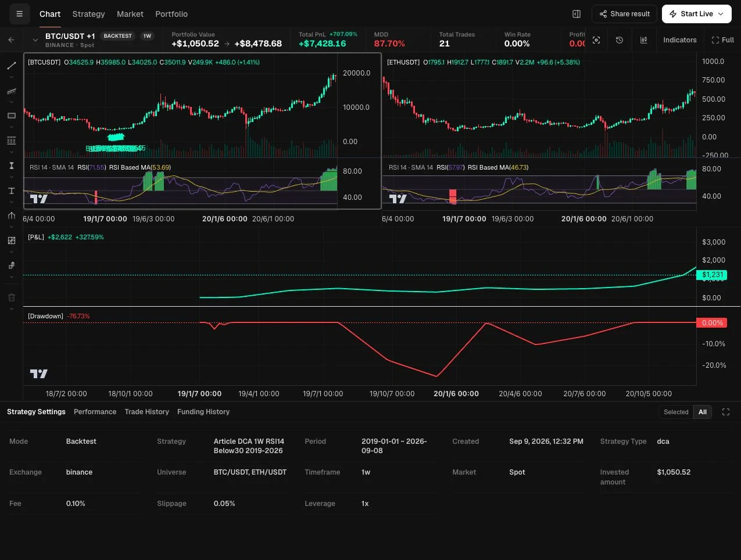Click TradingView logo in Drawdown pane
Screen dimensions: 741x560
click(x=39, y=374)
